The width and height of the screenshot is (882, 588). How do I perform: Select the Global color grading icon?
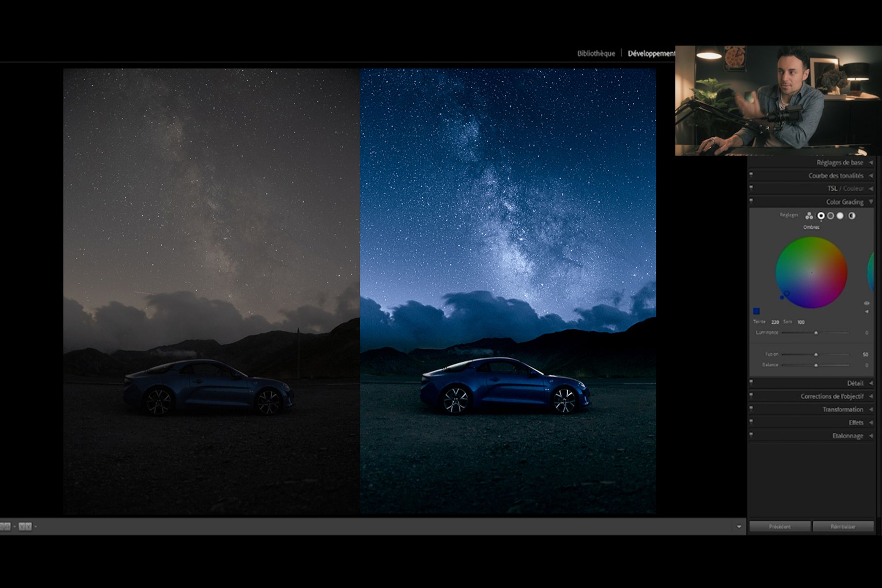[852, 216]
